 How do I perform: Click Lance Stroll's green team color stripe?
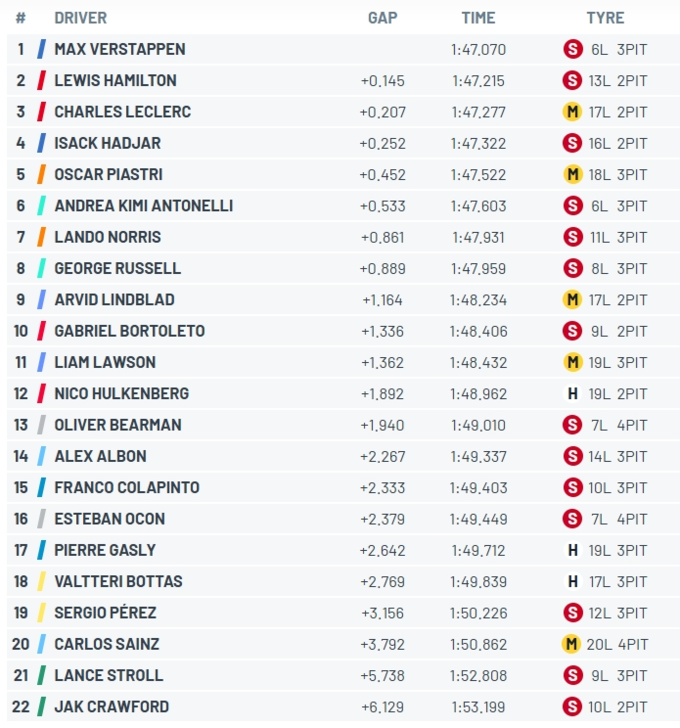point(41,675)
